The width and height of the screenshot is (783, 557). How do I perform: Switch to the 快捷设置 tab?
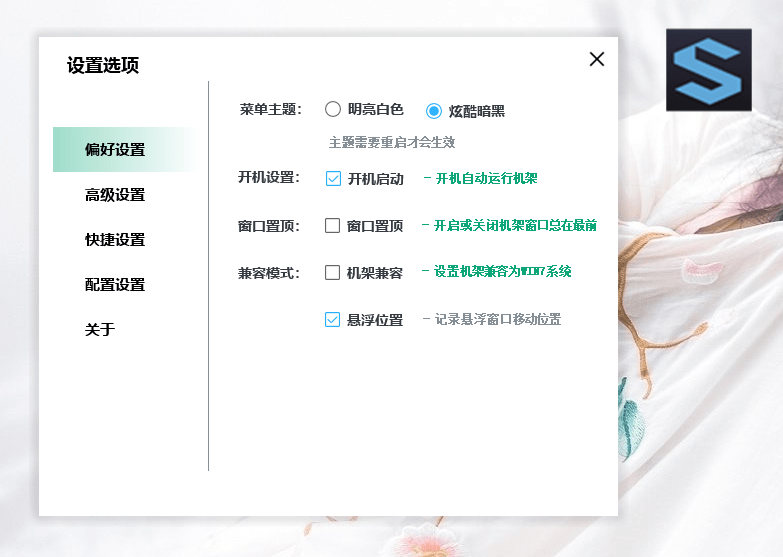tap(115, 239)
